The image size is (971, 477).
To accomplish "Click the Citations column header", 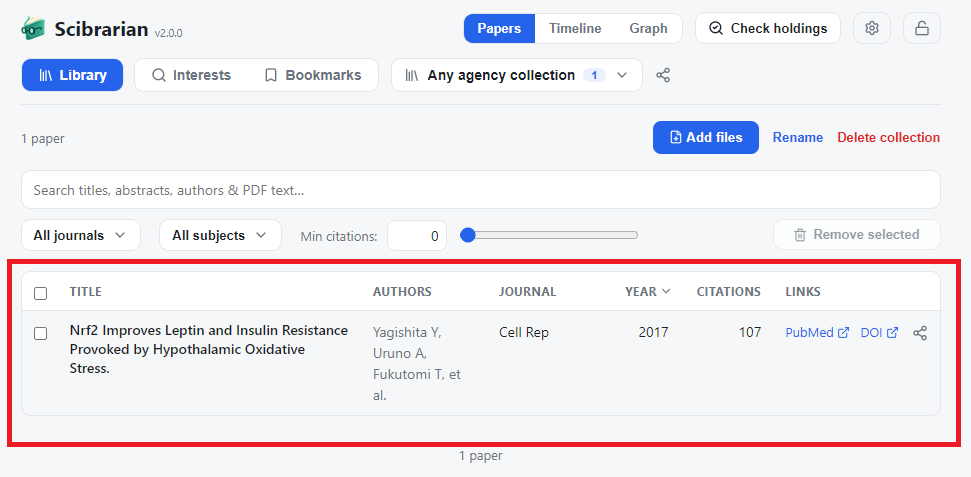I will pos(728,291).
